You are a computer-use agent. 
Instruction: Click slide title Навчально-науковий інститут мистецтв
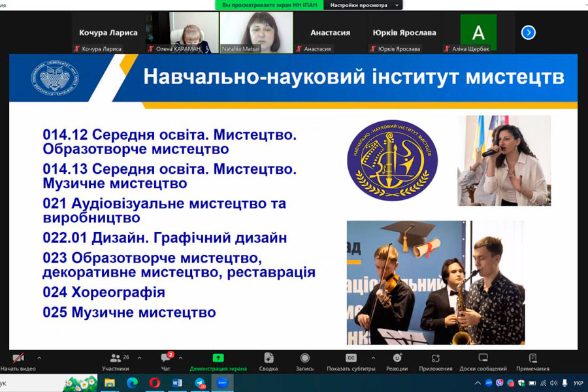tap(353, 77)
